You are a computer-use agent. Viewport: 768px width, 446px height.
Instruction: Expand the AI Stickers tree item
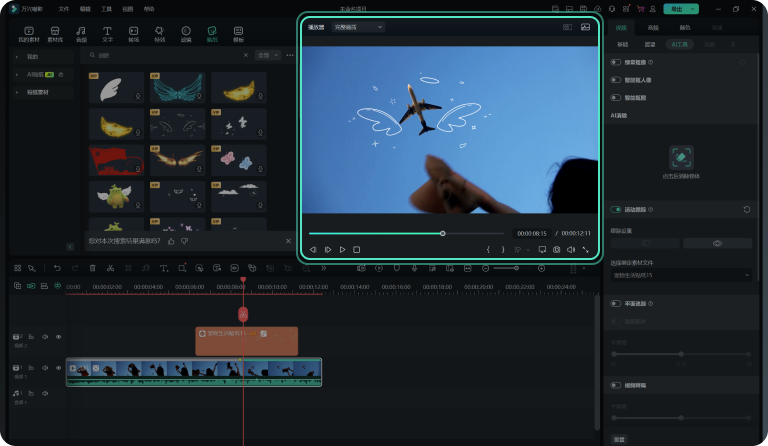pyautogui.click(x=18, y=75)
